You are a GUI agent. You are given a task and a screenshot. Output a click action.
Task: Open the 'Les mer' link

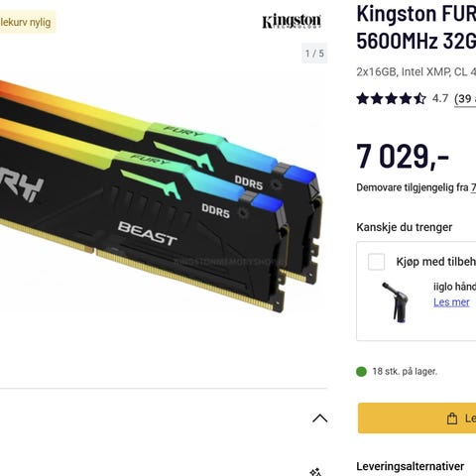(451, 302)
